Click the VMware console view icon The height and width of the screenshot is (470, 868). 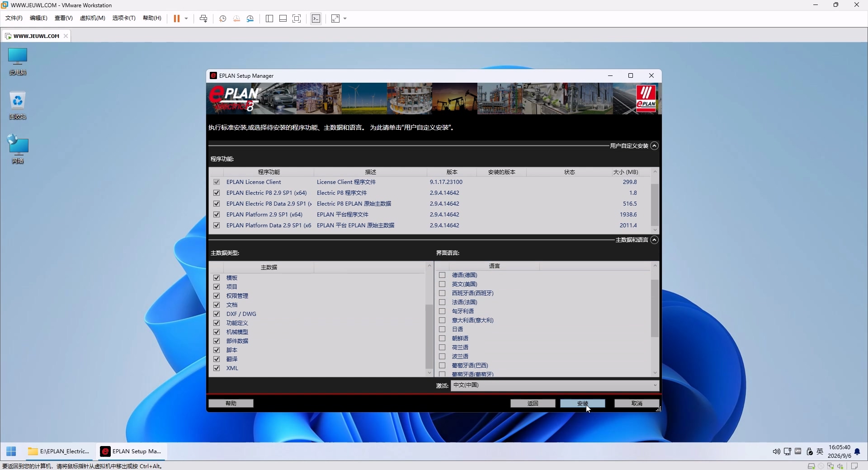click(316, 19)
